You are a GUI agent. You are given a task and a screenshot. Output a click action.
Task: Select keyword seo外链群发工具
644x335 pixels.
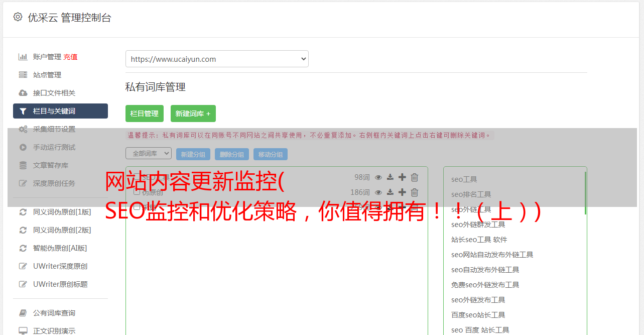tap(478, 225)
